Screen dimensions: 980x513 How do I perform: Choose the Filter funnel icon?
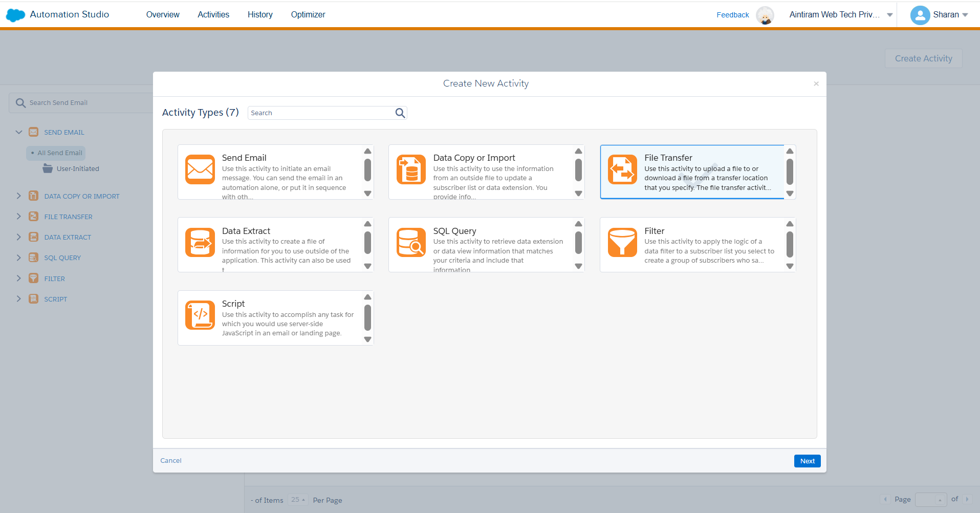[x=622, y=243]
